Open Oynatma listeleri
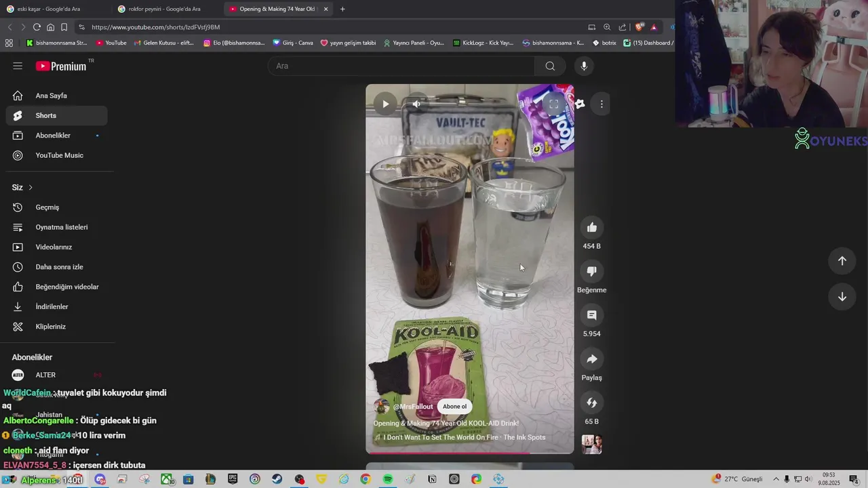 (56, 227)
